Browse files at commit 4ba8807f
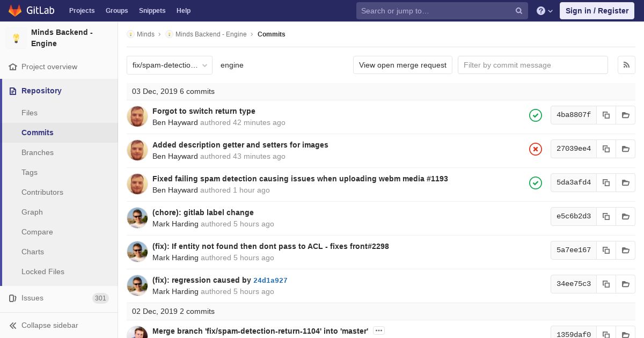Screen dimensions: 644x338 pos(625,115)
